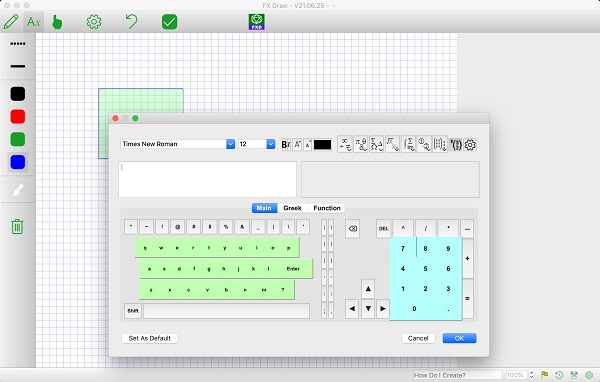The image size is (600, 382).
Task: Toggle the Shift key
Action: click(133, 310)
